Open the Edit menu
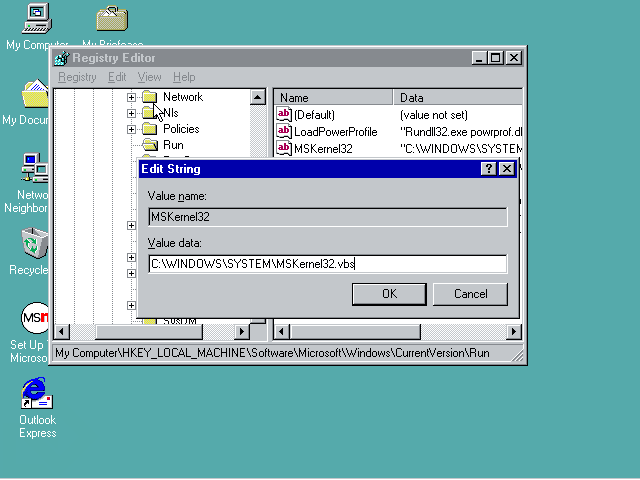Viewport: 640px width, 480px height. (117, 77)
